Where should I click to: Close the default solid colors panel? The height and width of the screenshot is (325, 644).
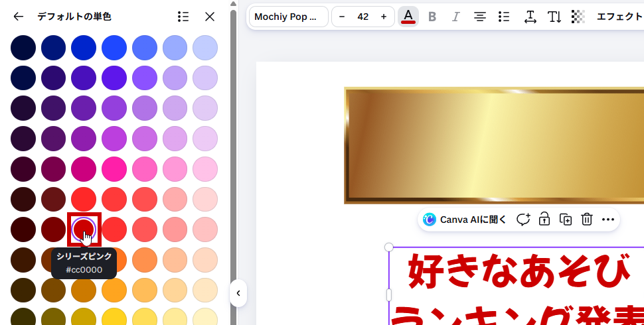tap(210, 17)
